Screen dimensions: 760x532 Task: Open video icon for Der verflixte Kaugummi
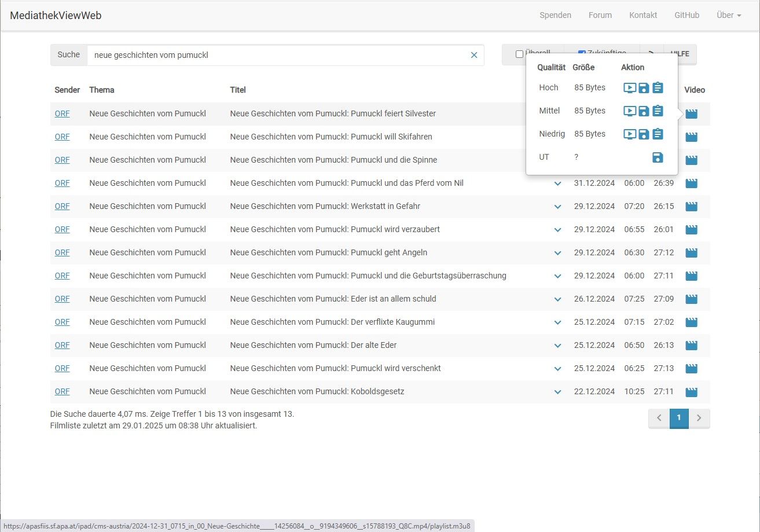click(691, 322)
